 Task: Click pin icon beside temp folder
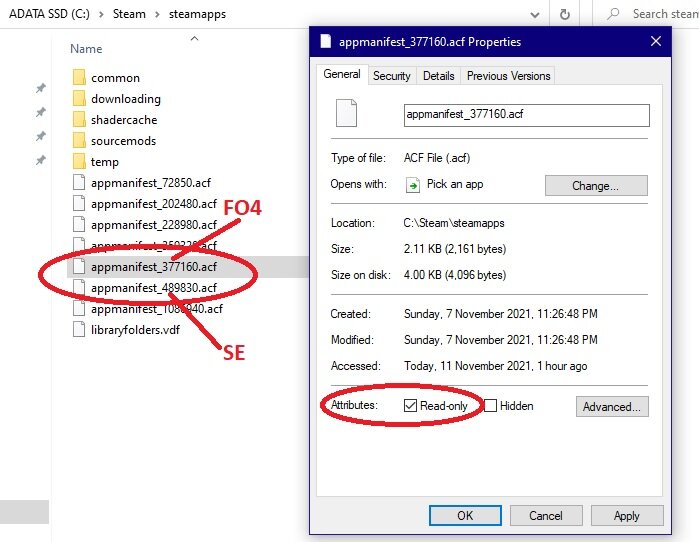click(x=41, y=160)
